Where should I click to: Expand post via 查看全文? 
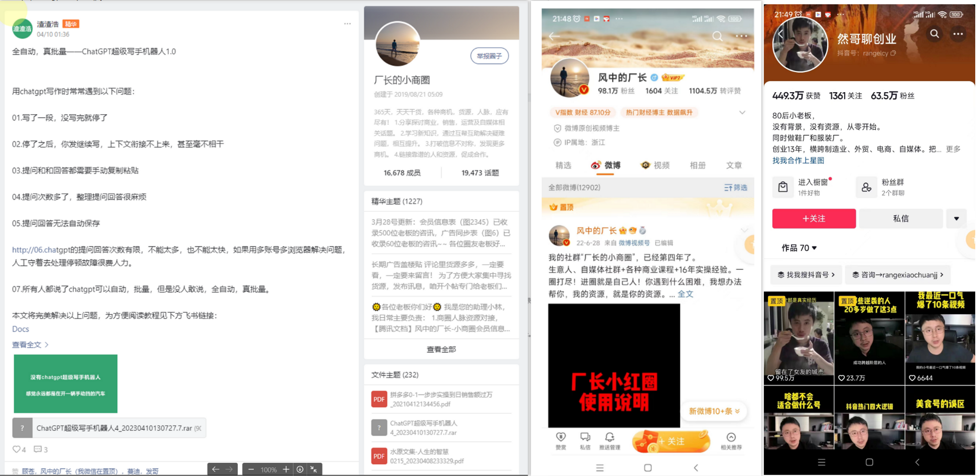pos(30,345)
